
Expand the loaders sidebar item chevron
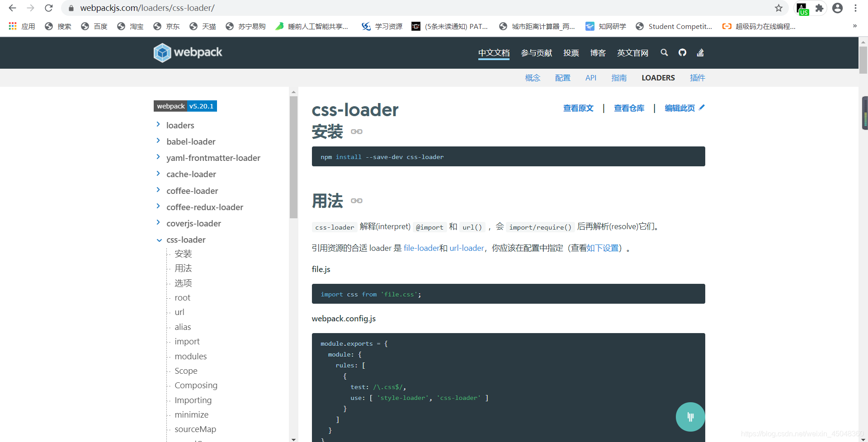click(x=158, y=124)
